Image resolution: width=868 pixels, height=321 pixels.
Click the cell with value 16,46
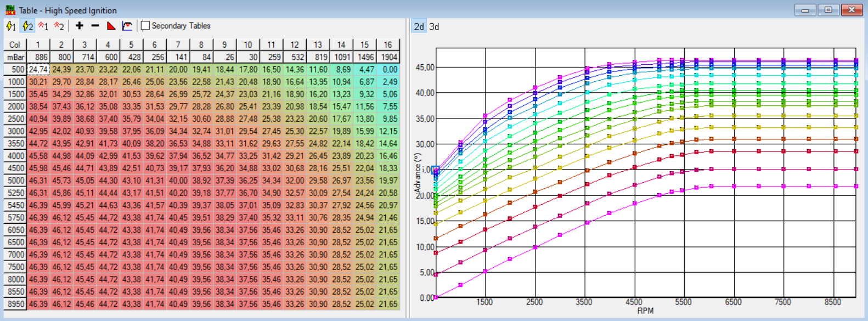[x=388, y=156]
